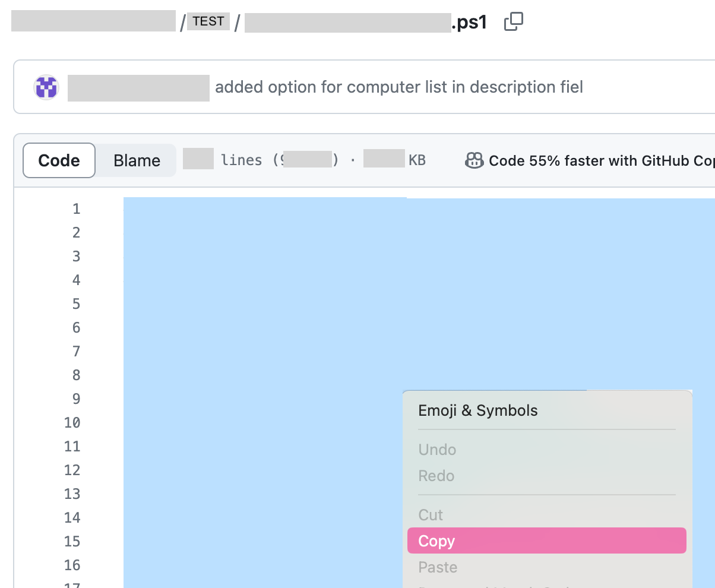Click the commit author avatar
This screenshot has height=588, width=715.
click(46, 87)
